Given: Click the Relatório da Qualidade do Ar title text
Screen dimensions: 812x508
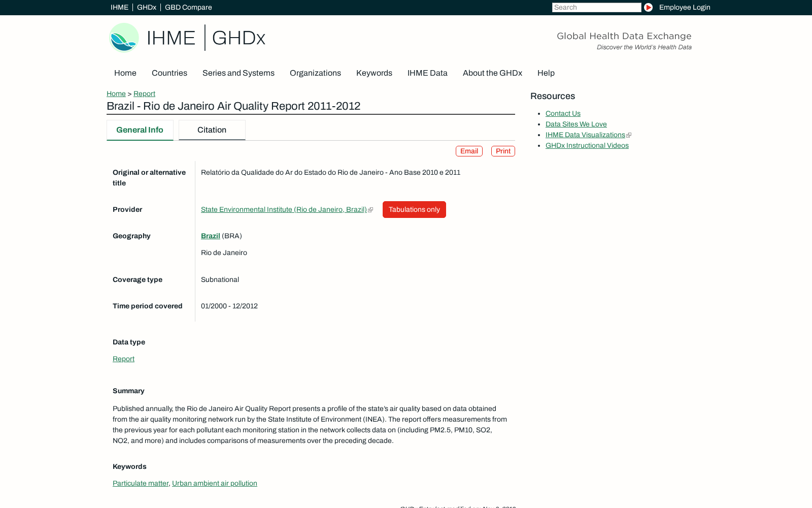Looking at the screenshot, I should (331, 172).
